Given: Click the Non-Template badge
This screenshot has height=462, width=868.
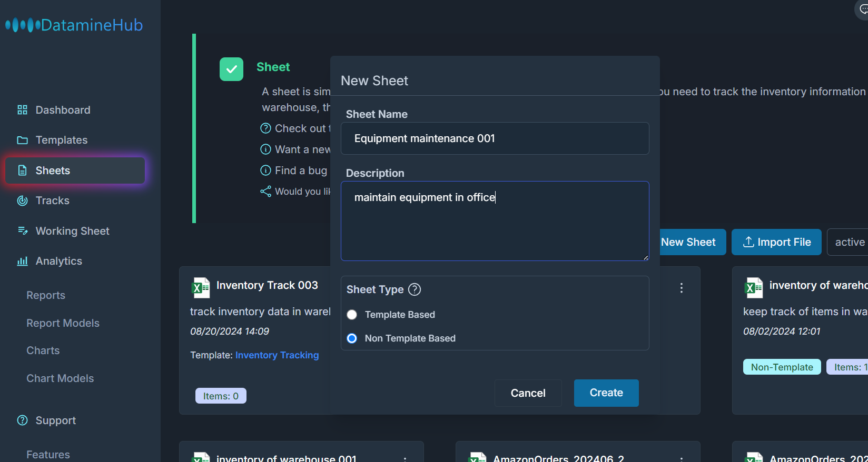Looking at the screenshot, I should tap(782, 367).
